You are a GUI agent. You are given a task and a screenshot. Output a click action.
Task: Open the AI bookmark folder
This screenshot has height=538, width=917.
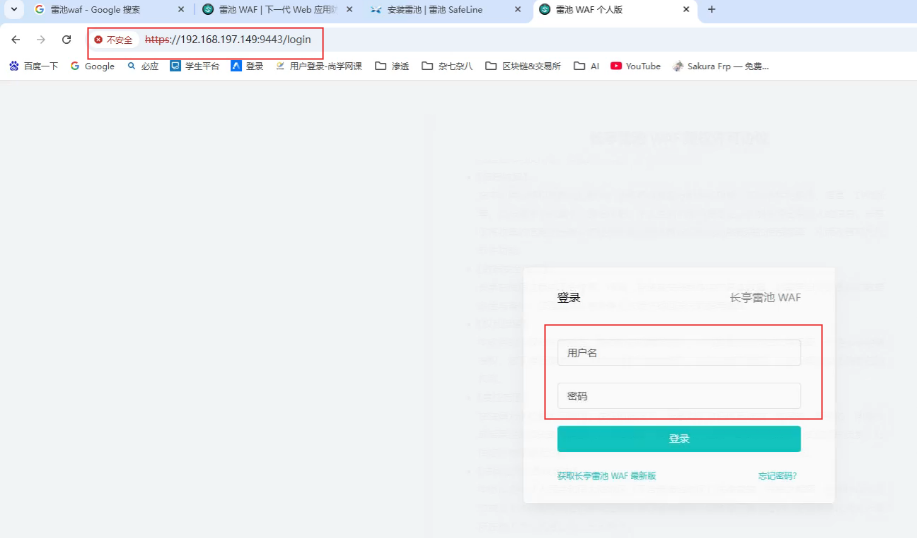(x=587, y=66)
